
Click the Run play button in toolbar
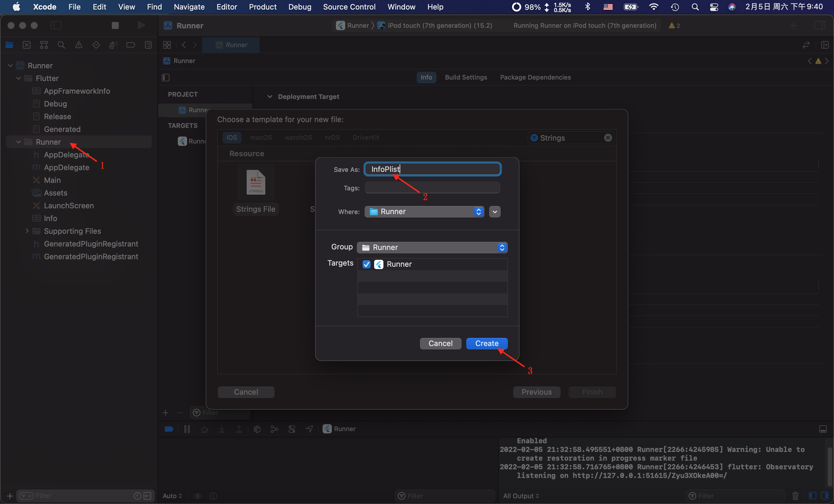click(x=142, y=25)
